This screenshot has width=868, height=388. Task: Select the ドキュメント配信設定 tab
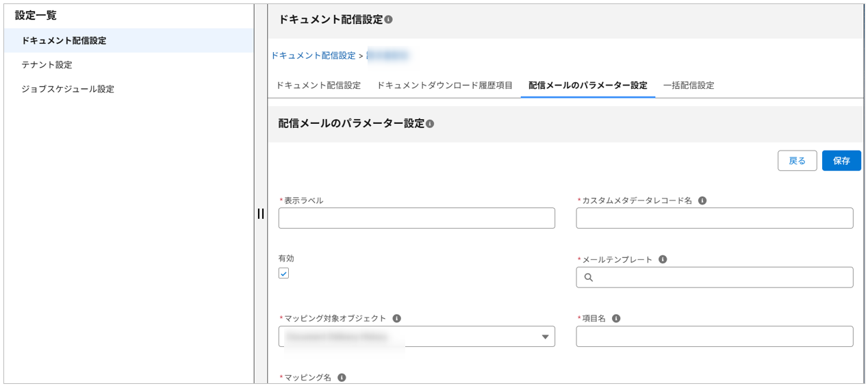pyautogui.click(x=318, y=86)
